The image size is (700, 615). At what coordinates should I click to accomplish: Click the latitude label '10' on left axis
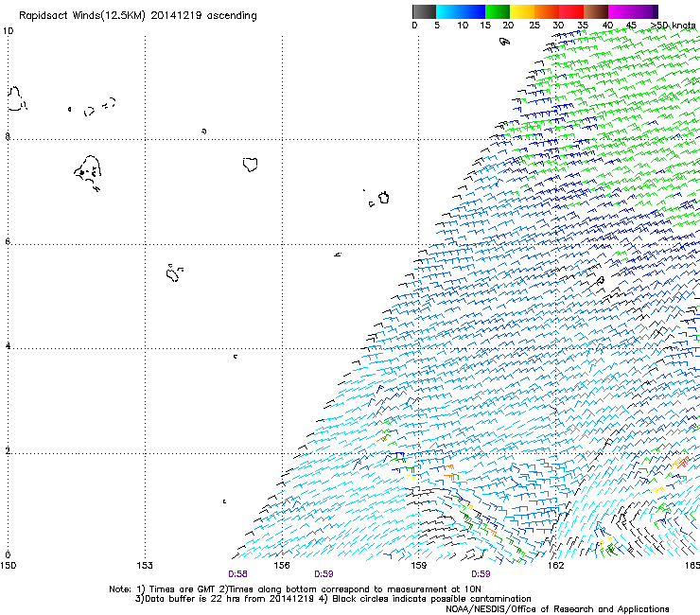8,31
